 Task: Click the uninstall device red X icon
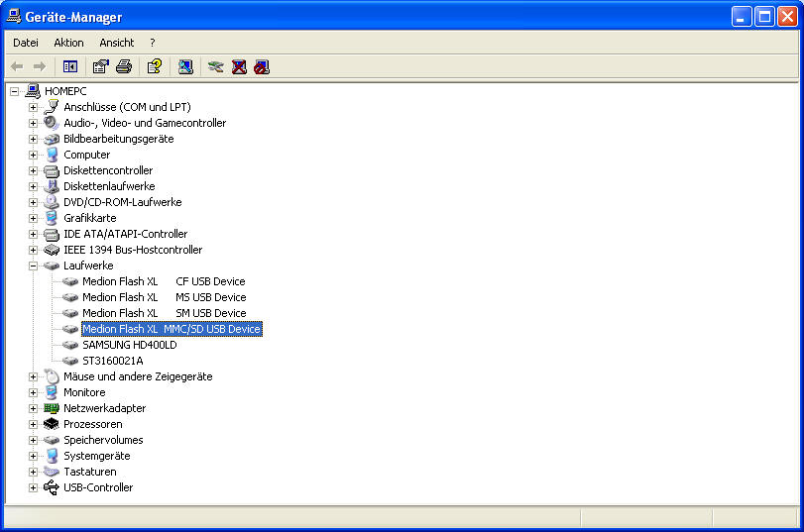(239, 66)
